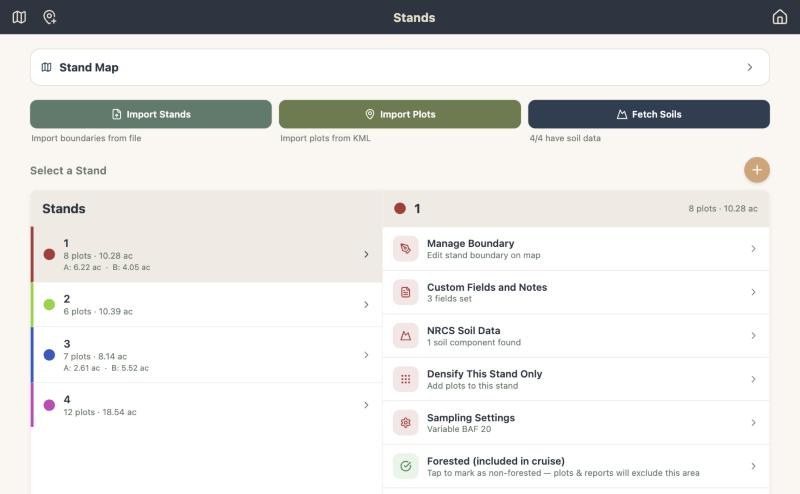Add a new stand with plus button
800x494 pixels.
[x=757, y=170]
